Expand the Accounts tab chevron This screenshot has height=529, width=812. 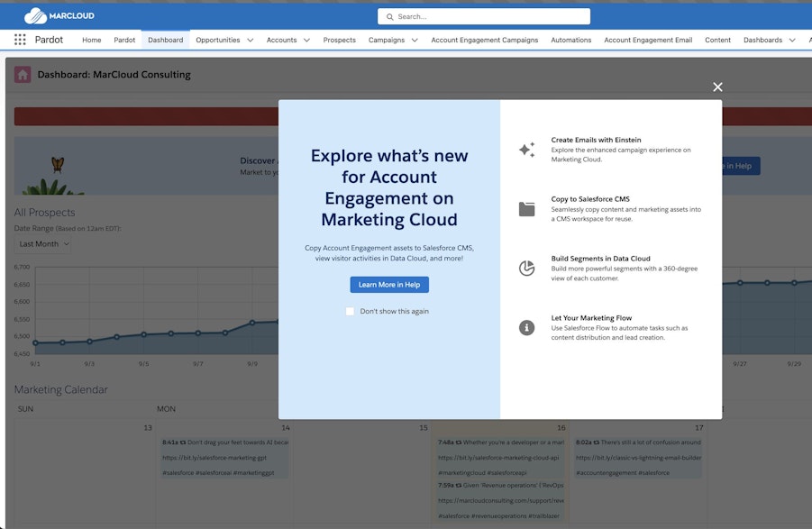coord(306,40)
